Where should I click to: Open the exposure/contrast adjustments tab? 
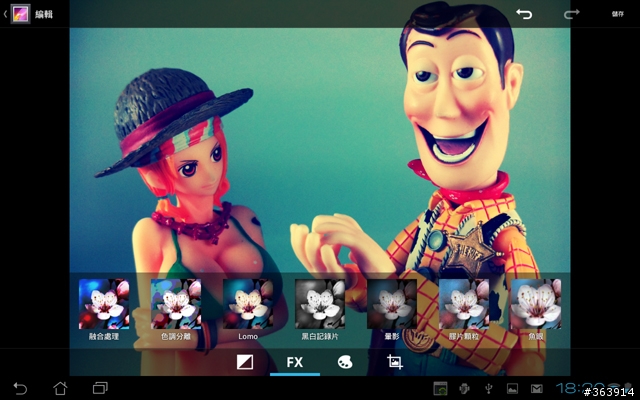click(245, 362)
